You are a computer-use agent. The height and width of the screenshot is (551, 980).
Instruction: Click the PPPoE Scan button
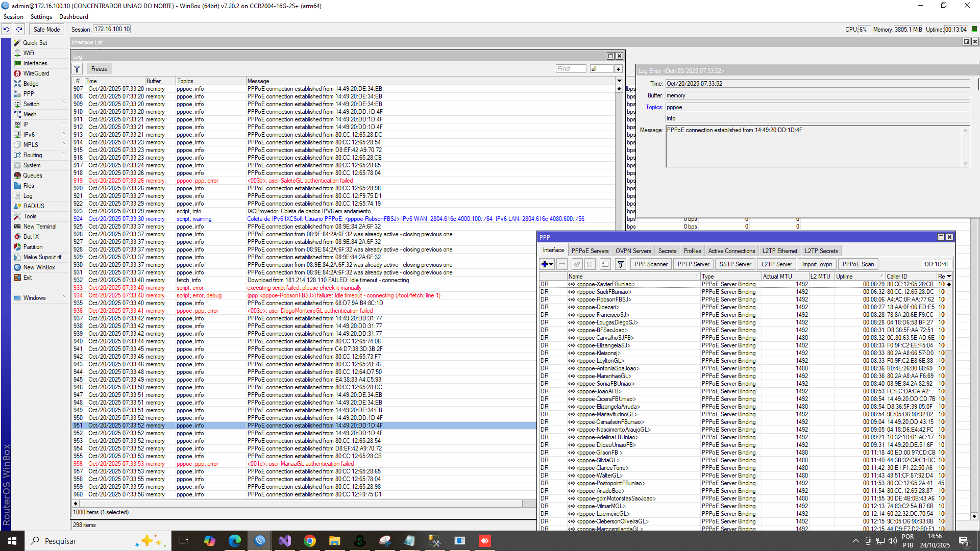[857, 264]
